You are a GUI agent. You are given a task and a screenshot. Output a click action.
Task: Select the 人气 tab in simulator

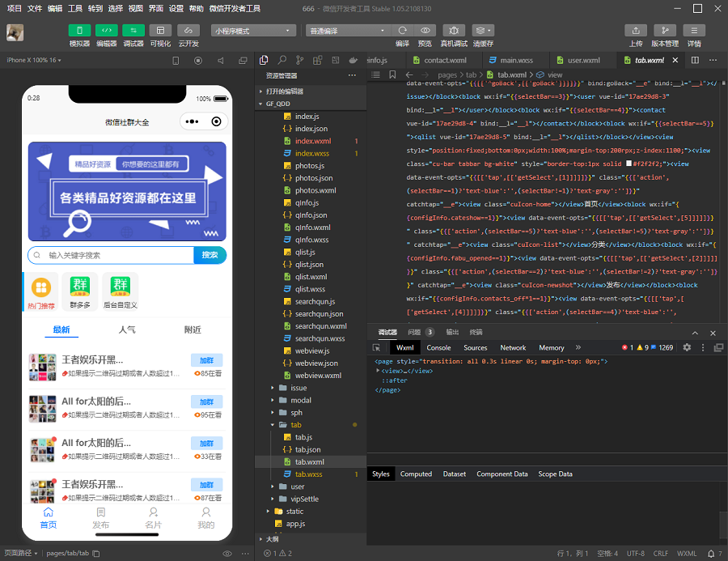[x=127, y=329]
